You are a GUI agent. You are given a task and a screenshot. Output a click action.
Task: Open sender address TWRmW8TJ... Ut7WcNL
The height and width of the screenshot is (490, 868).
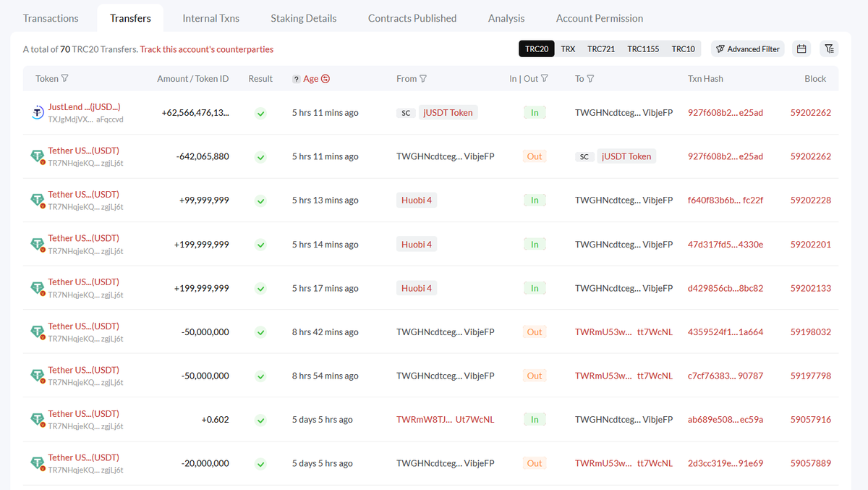click(x=446, y=420)
